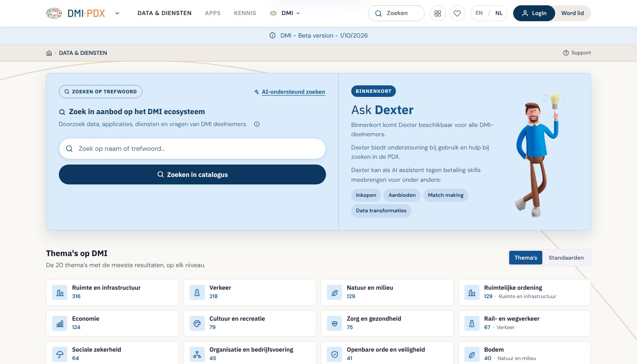637x364 pixels.
Task: Click the Word lid button
Action: 572,13
